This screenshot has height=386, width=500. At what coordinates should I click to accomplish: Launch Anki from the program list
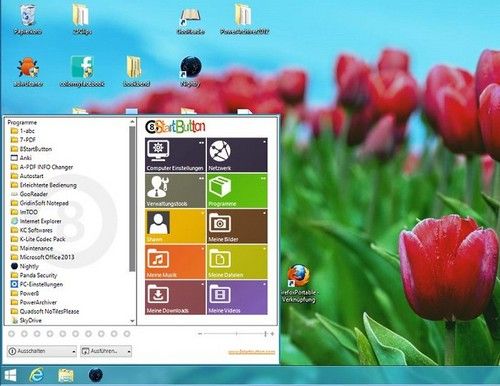pos(21,158)
